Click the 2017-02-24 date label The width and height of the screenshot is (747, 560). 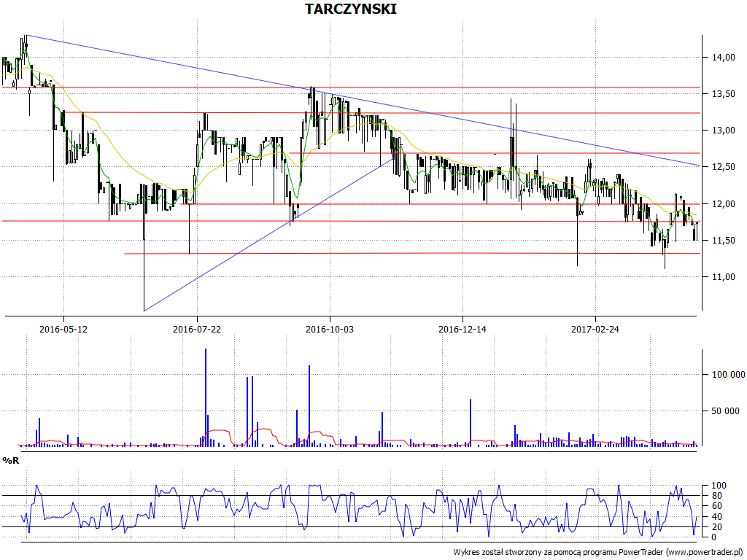(595, 329)
